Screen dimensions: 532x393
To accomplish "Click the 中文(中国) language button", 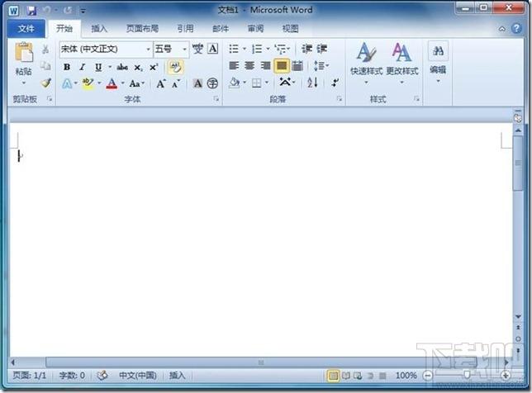I will pos(138,376).
